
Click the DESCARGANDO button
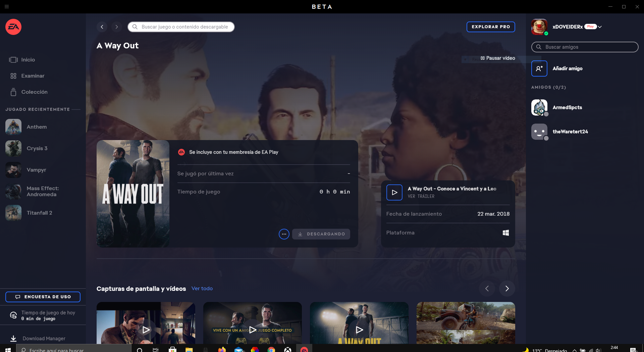(321, 234)
